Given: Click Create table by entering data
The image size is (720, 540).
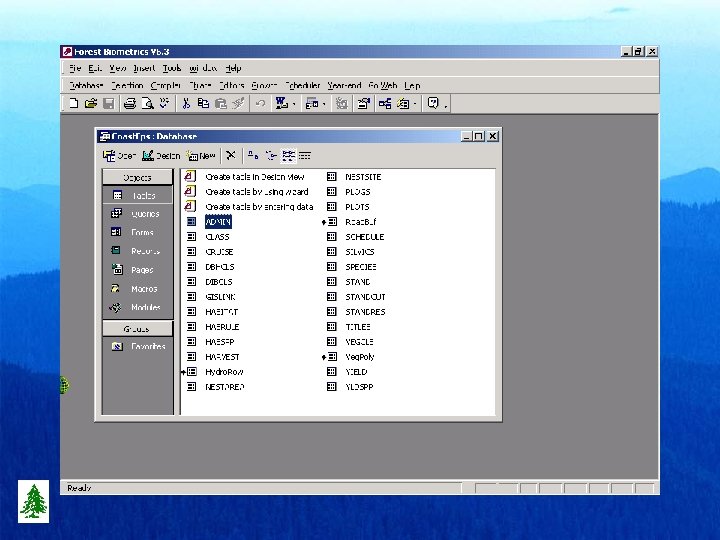Looking at the screenshot, I should 259,207.
